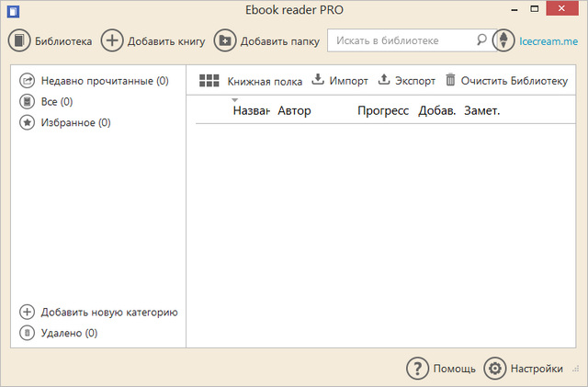Image resolution: width=588 pixels, height=387 pixels.
Task: Click Добавить новую категорию
Action: [109, 313]
